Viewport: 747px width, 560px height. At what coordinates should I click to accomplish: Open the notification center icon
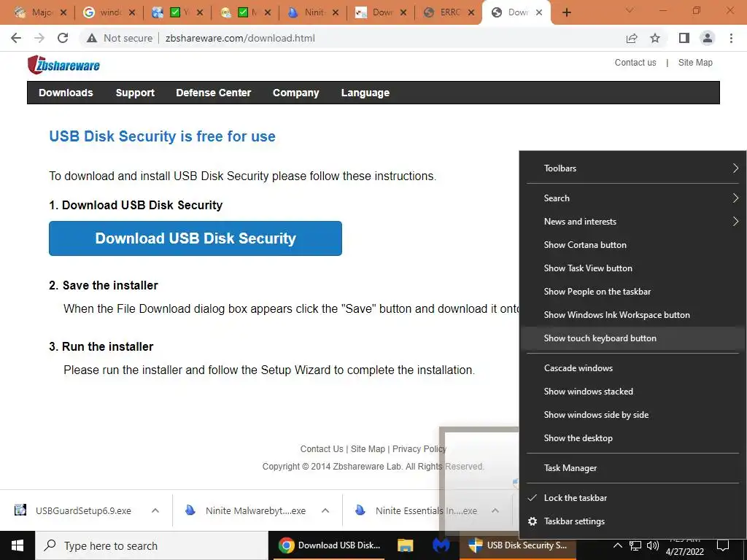(723, 545)
